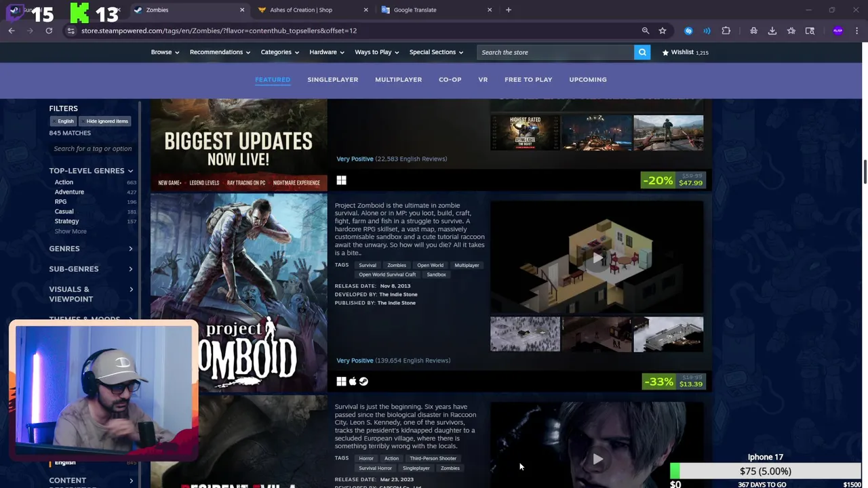This screenshot has height=488, width=868.
Task: Click the browser profile avatar icon
Action: pyautogui.click(x=838, y=30)
